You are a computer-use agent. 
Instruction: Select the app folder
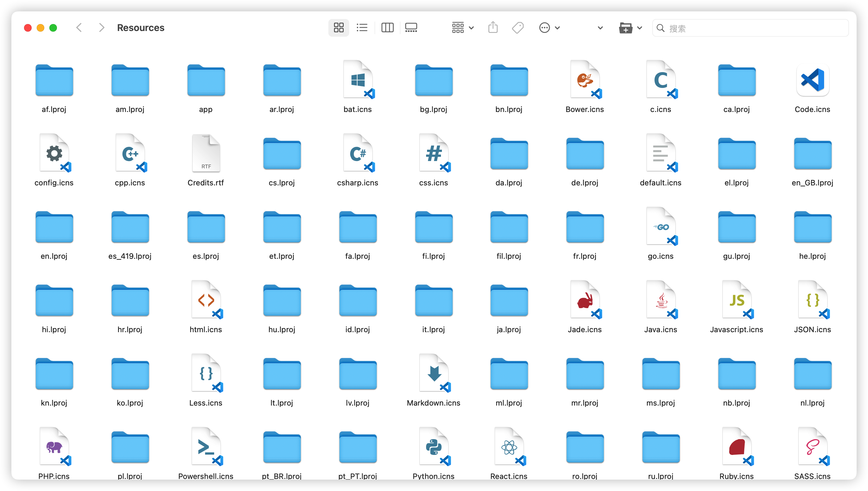[x=206, y=80]
